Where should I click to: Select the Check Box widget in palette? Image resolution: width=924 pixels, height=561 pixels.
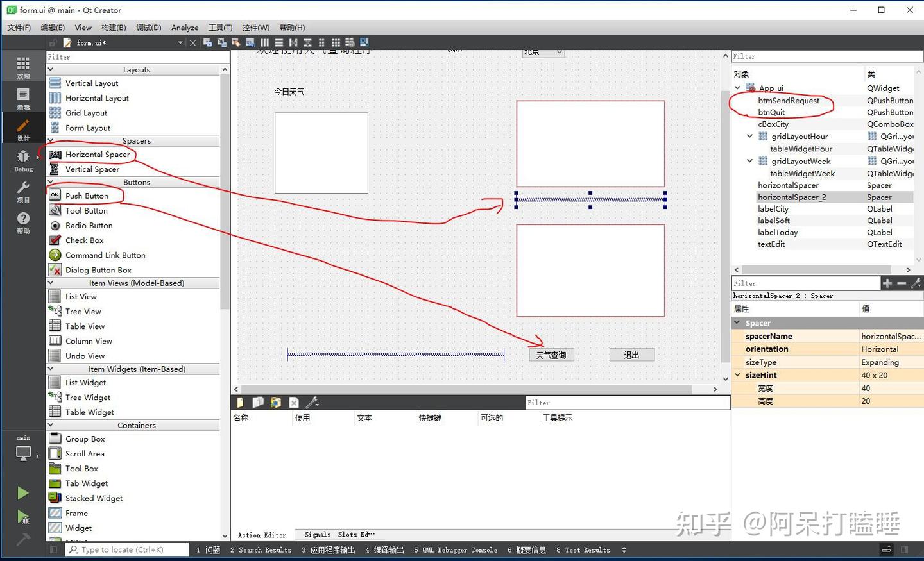(x=84, y=240)
